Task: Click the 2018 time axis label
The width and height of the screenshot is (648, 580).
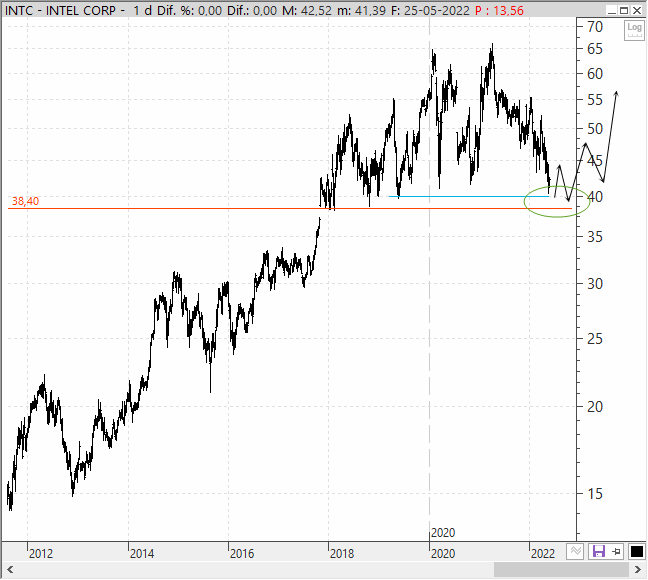Action: (x=342, y=553)
